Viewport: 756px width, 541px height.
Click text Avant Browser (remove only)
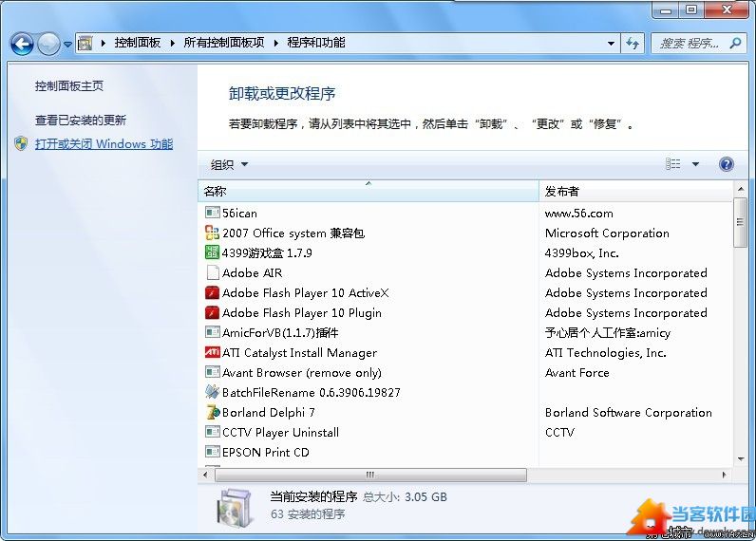point(302,373)
